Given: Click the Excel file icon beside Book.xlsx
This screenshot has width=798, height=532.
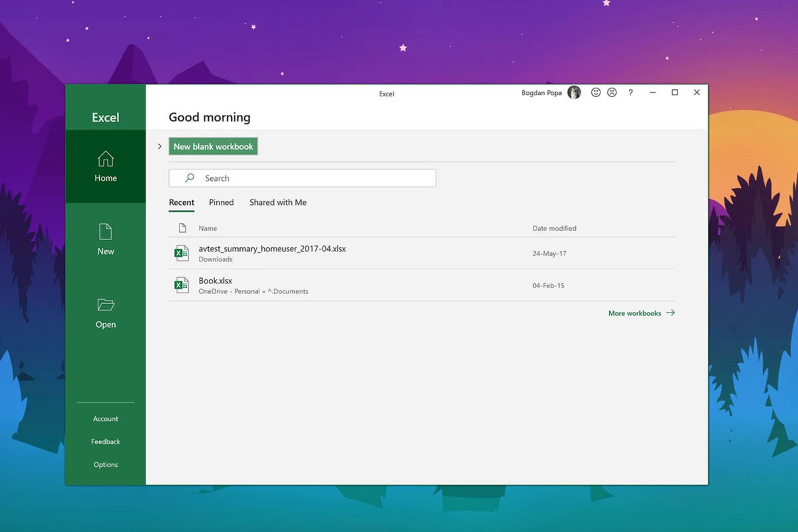Looking at the screenshot, I should (x=181, y=285).
